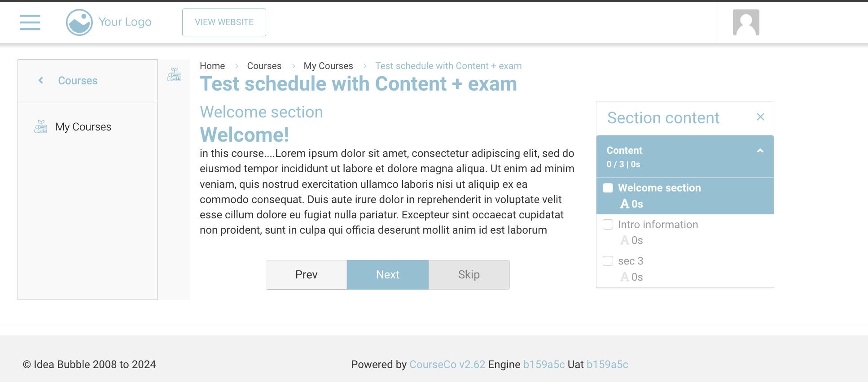Viewport: 868px width, 382px height.
Task: Skip the current section
Action: click(x=469, y=275)
